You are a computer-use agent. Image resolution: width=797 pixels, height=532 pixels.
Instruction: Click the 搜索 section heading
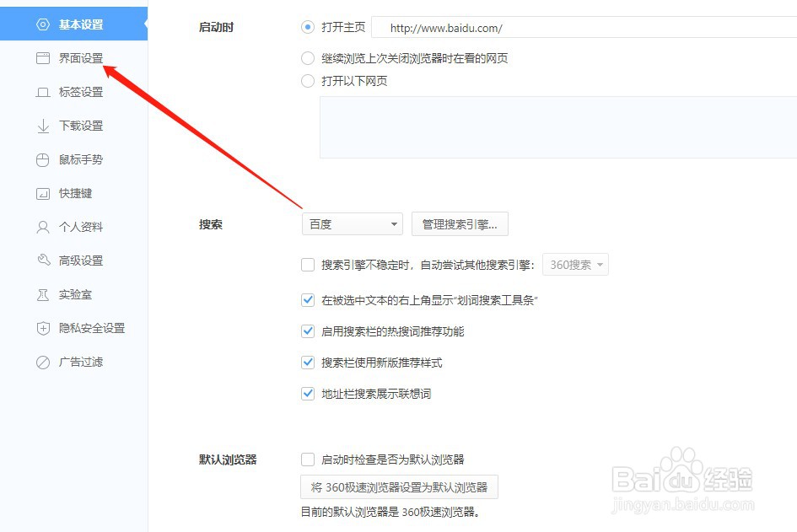[x=211, y=224]
